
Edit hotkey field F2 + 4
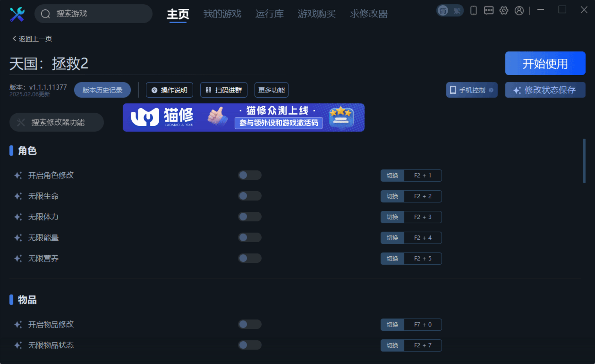423,238
